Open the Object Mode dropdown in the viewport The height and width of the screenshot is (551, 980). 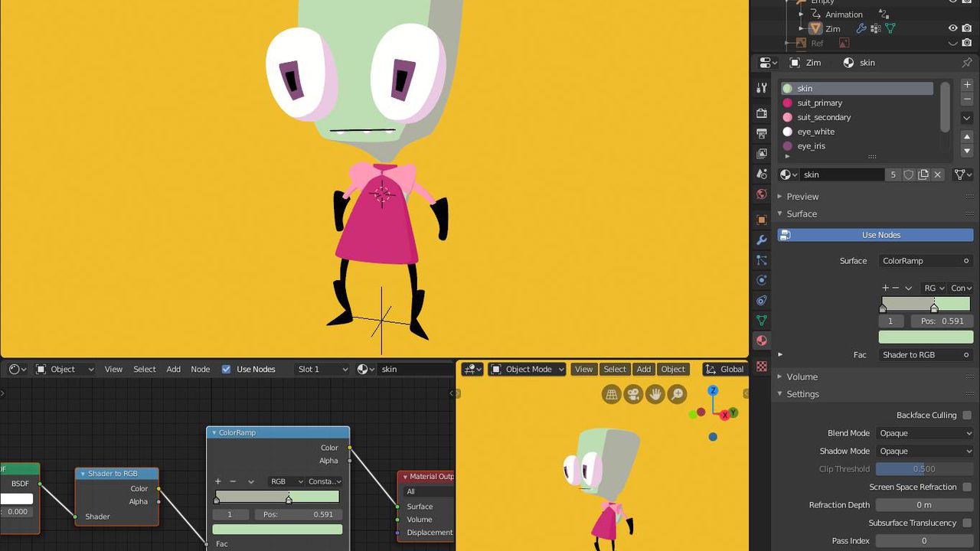527,369
